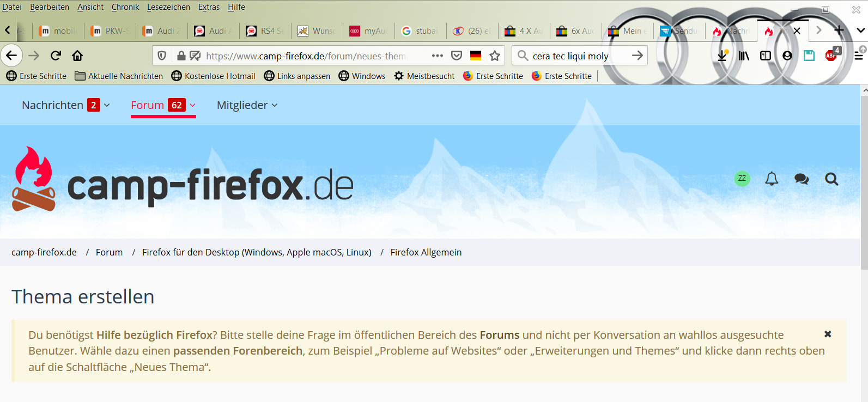Open the Kostenlose Hotmail bookmark
The width and height of the screenshot is (868, 402).
(x=213, y=76)
